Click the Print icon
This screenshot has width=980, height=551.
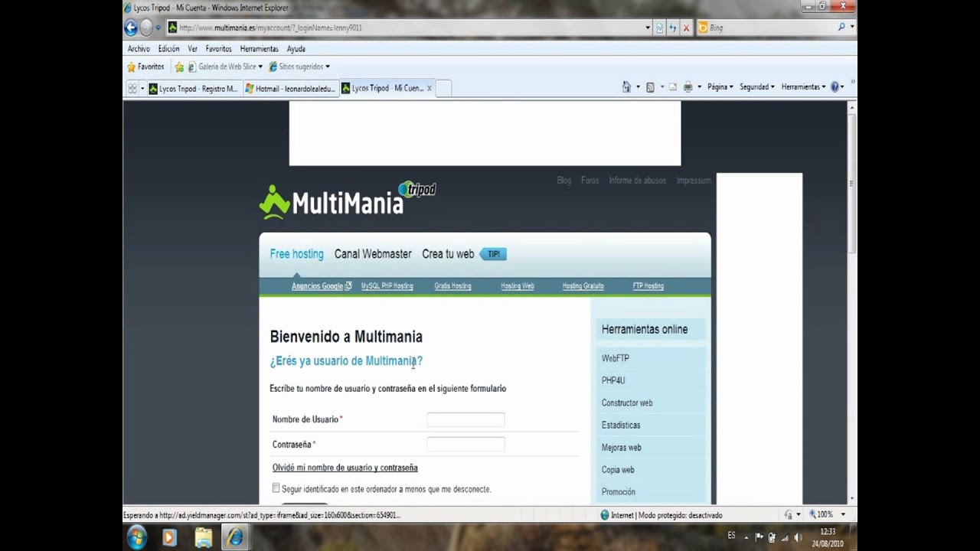(688, 87)
